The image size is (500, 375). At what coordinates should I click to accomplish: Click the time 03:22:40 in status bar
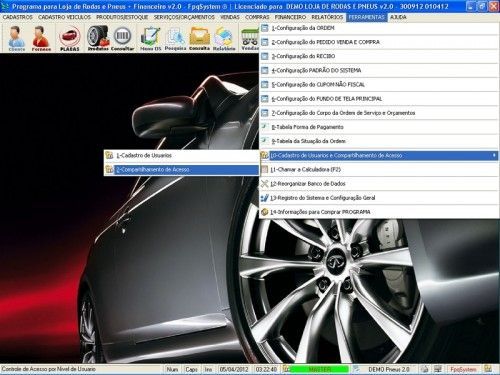click(x=266, y=369)
